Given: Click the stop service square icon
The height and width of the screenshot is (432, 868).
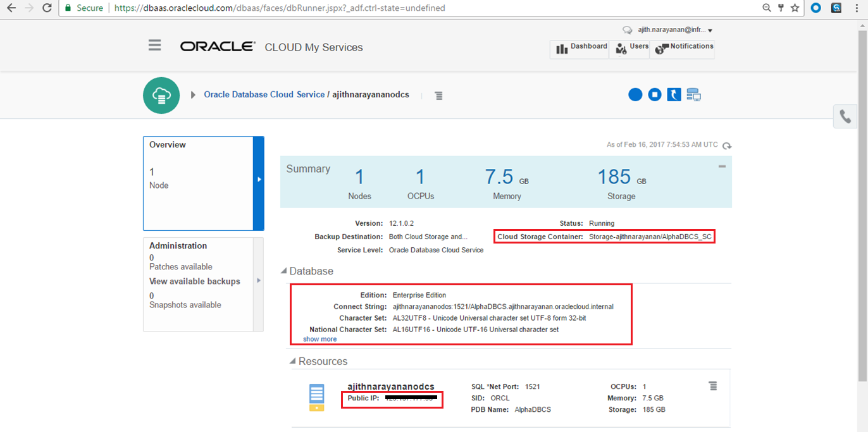Looking at the screenshot, I should tap(655, 94).
